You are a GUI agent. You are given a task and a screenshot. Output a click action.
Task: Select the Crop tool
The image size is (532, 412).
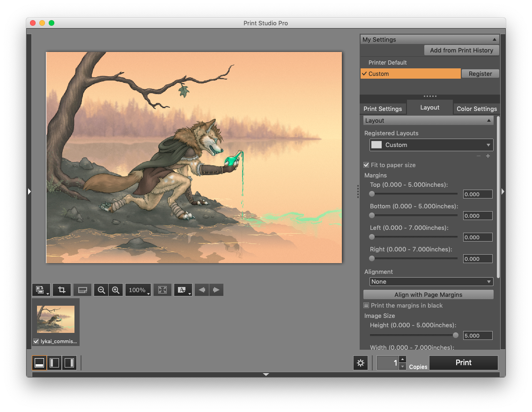62,290
